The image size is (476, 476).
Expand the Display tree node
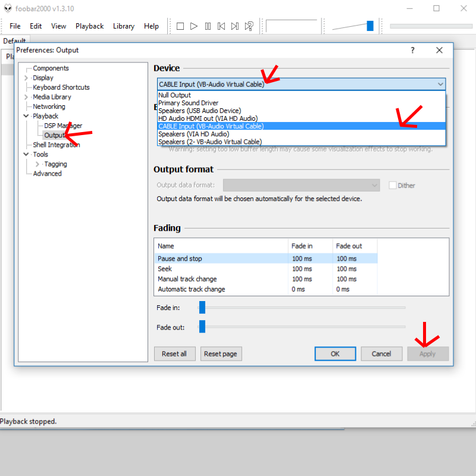(x=26, y=78)
